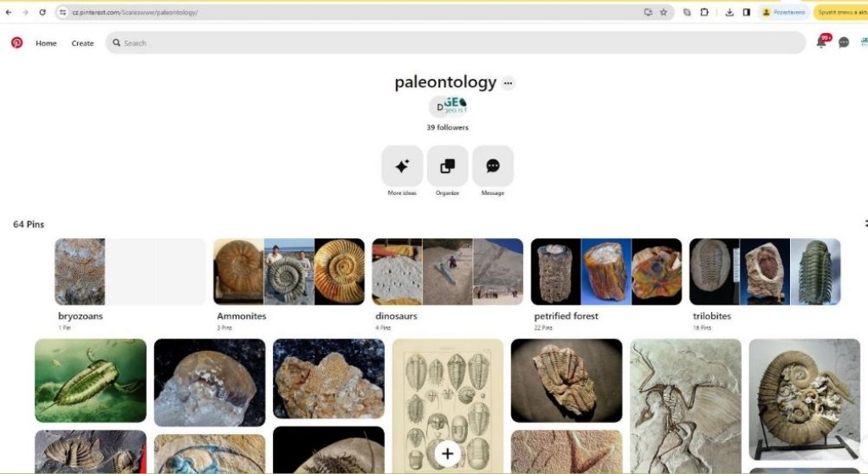
Task: Open browser downloads icon
Action: [x=729, y=12]
